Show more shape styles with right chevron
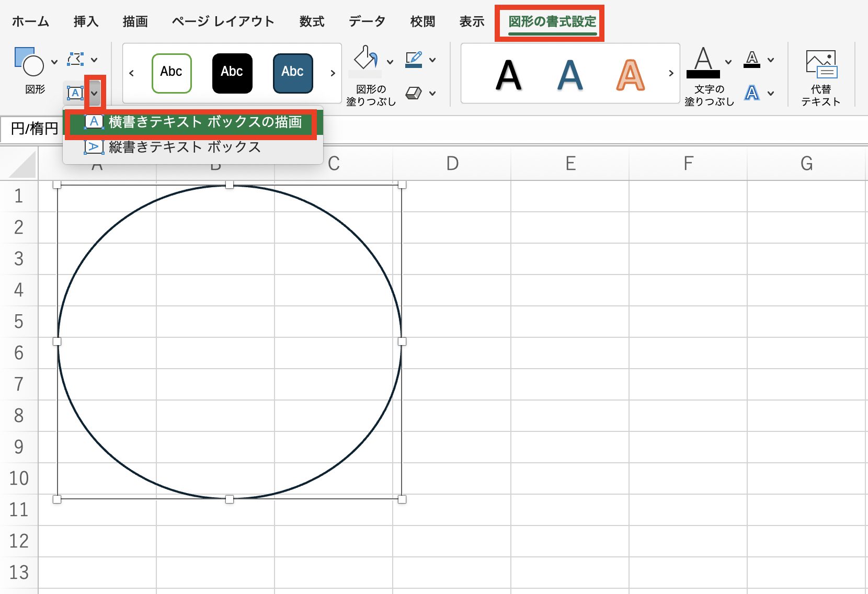 tap(333, 73)
